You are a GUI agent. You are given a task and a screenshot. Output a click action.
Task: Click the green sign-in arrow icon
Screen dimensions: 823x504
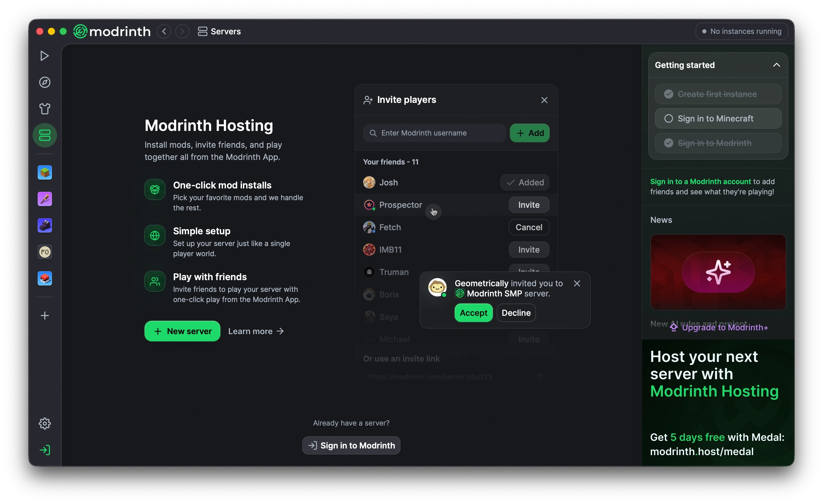(44, 450)
